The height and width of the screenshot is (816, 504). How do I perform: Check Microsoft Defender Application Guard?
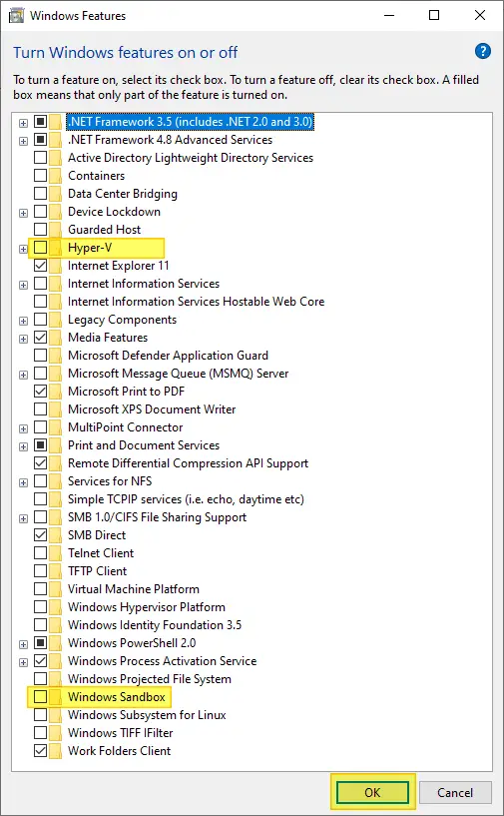pyautogui.click(x=40, y=355)
